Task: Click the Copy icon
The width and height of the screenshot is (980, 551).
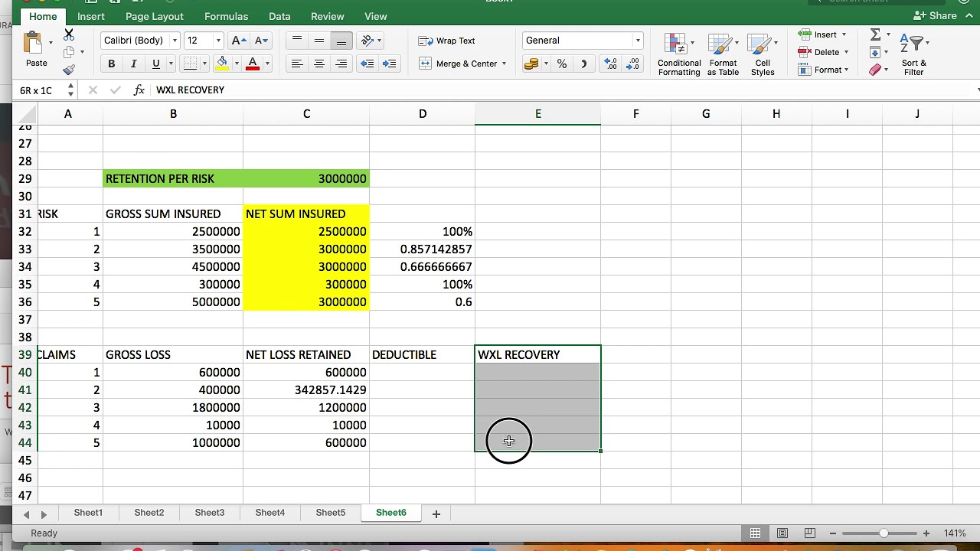Action: coord(69,52)
